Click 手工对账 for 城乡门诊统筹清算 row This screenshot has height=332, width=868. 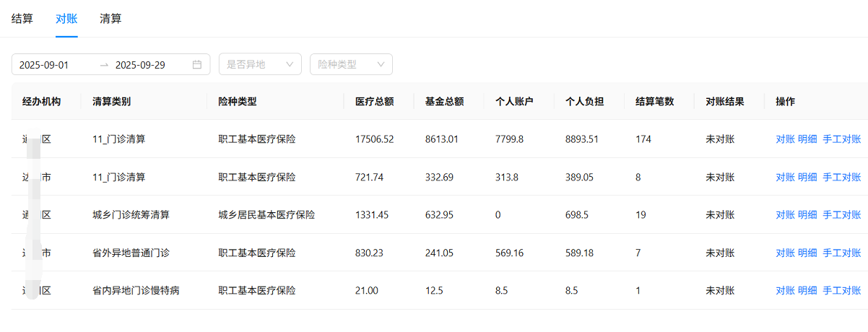841,215
